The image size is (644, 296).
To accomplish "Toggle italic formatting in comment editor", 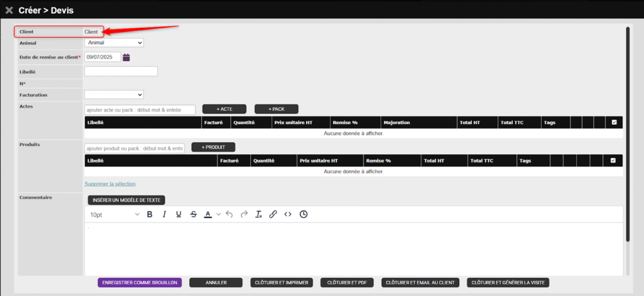I will pos(164,214).
